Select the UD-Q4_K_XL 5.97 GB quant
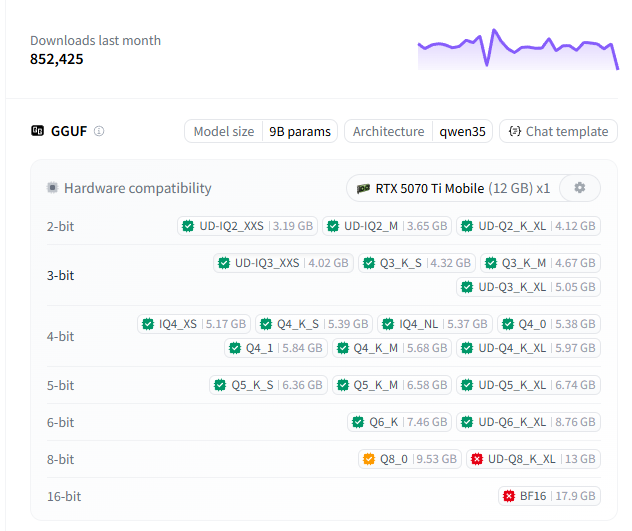Image resolution: width=632 pixels, height=531 pixels. 528,348
